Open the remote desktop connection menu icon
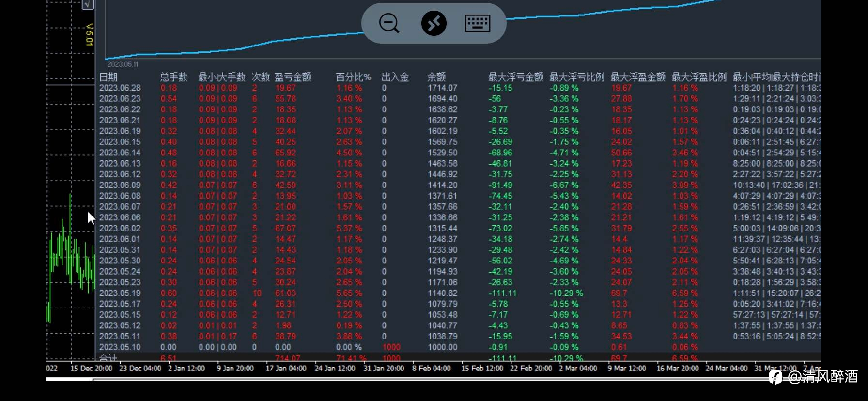Image resolution: width=868 pixels, height=401 pixels. point(434,23)
